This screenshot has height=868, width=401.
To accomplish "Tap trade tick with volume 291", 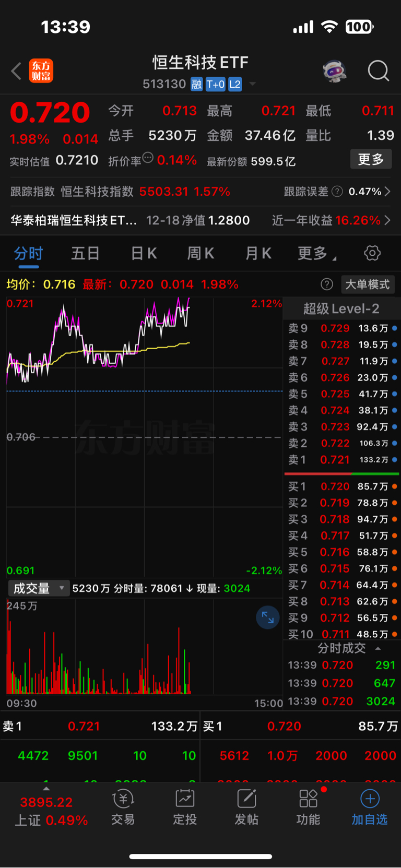I will [343, 665].
